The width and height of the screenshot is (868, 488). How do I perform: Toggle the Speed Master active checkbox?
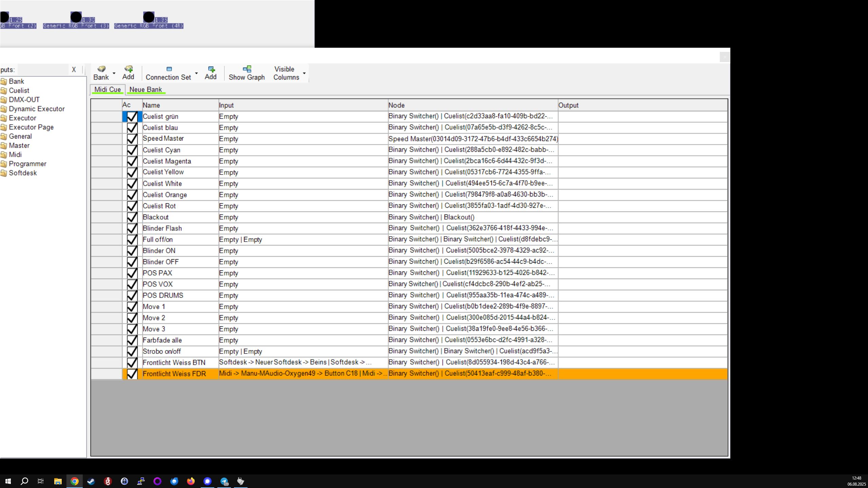coord(132,139)
